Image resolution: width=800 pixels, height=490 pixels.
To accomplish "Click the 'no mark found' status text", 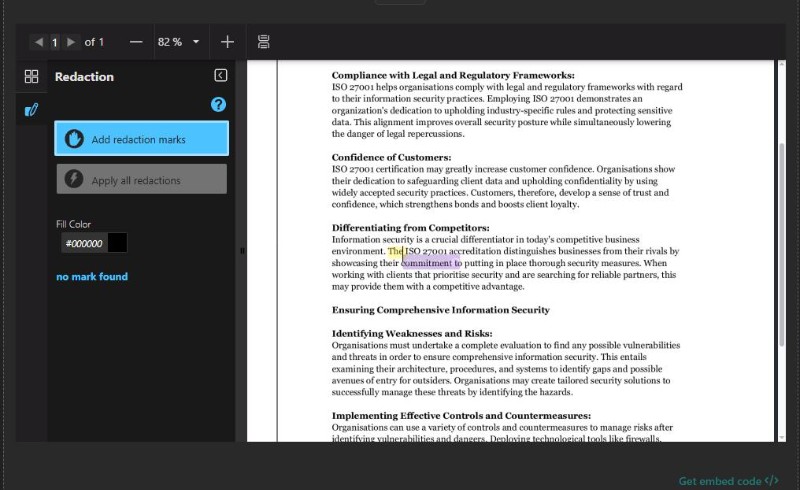I will (x=92, y=277).
